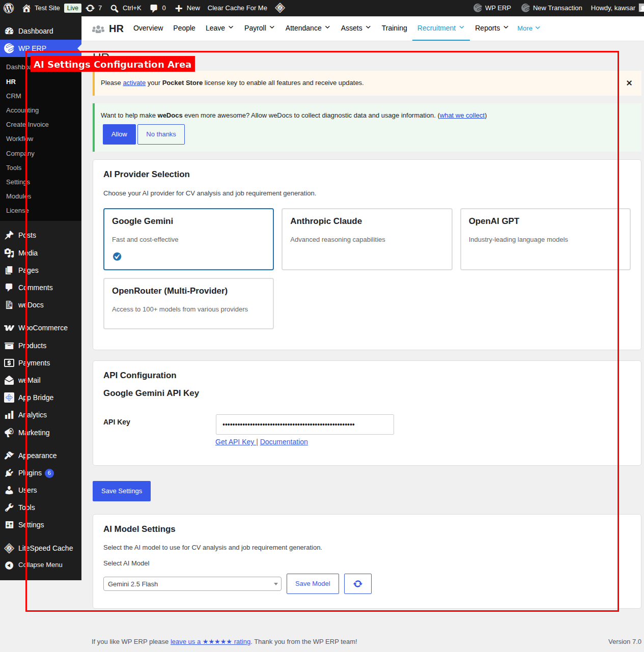This screenshot has width=644, height=652.
Task: Open the Dashboard sidebar icon
Action: (x=9, y=31)
